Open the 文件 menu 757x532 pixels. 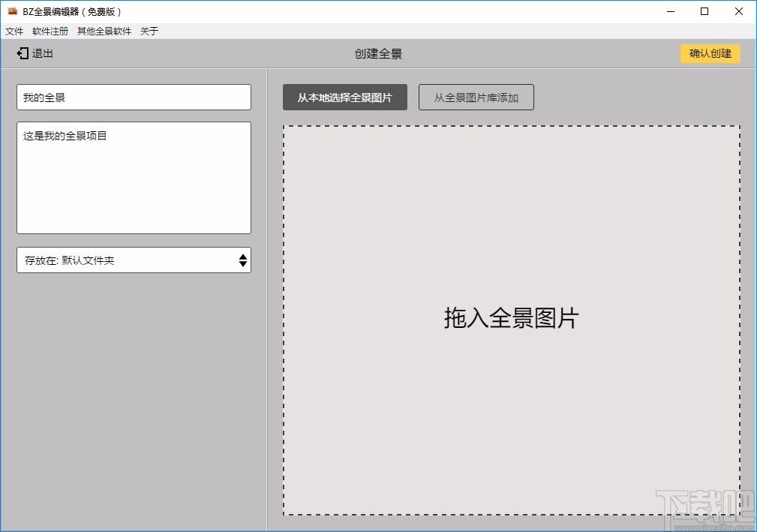(x=14, y=32)
